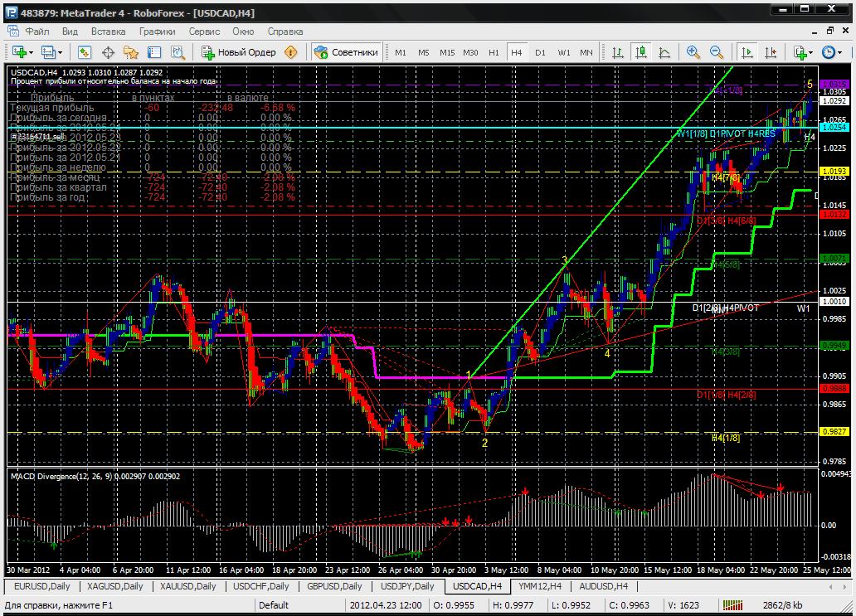Open the Вставка menu
This screenshot has height=616, width=856.
108,32
